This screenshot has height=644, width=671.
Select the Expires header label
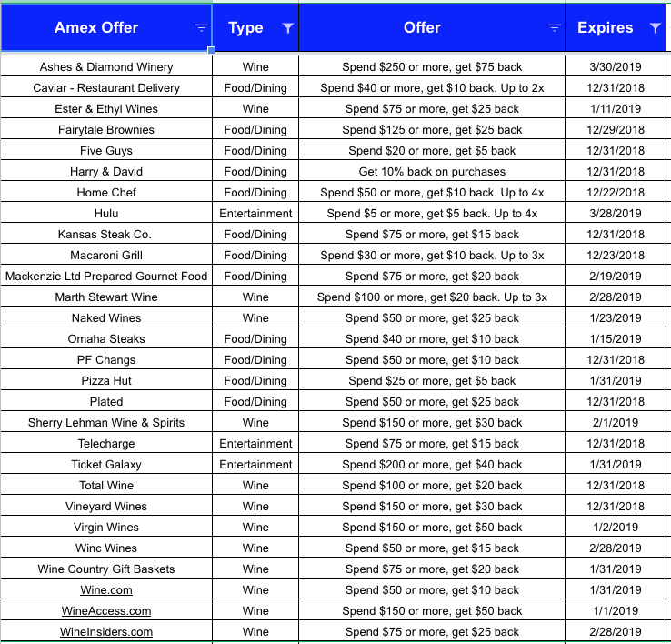[605, 27]
